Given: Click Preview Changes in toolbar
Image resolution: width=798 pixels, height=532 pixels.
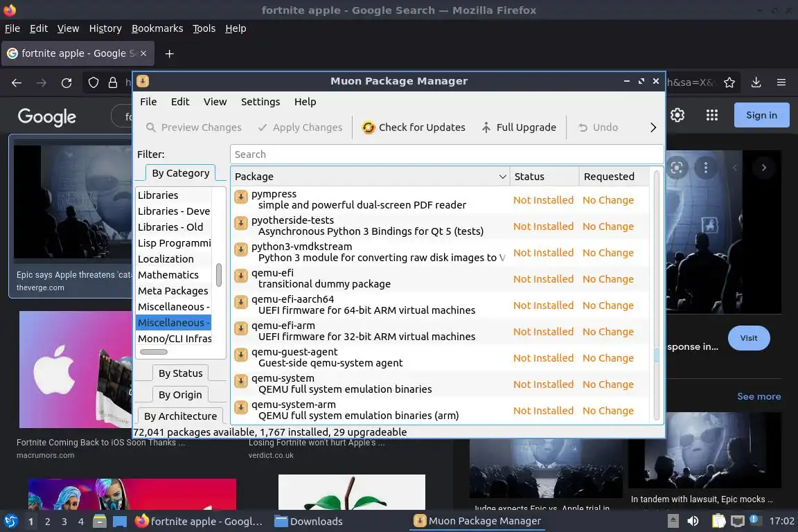Looking at the screenshot, I should tap(194, 127).
